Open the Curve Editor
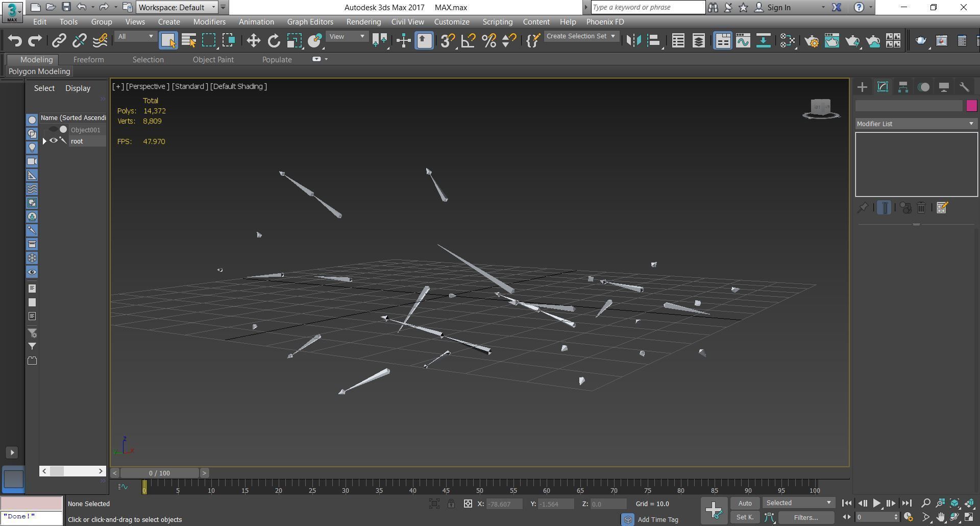 [743, 40]
